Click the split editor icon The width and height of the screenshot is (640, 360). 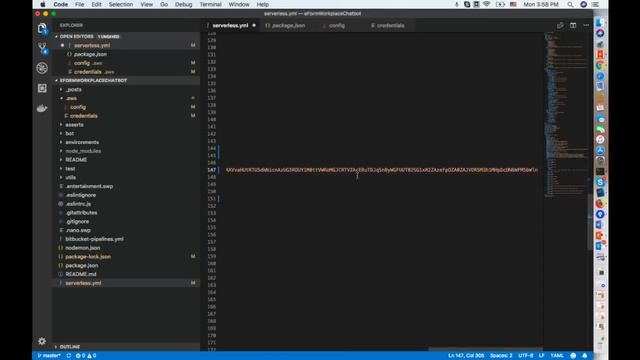(x=573, y=25)
